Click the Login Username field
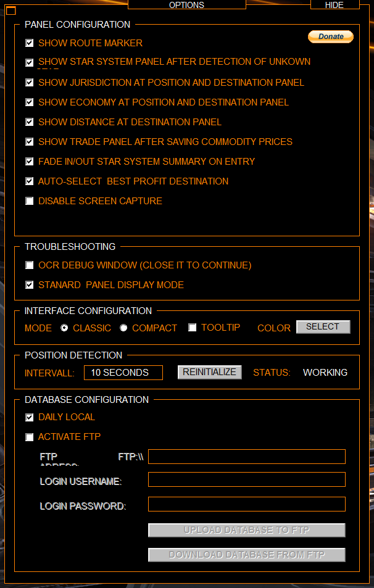The image size is (374, 588). point(247,479)
